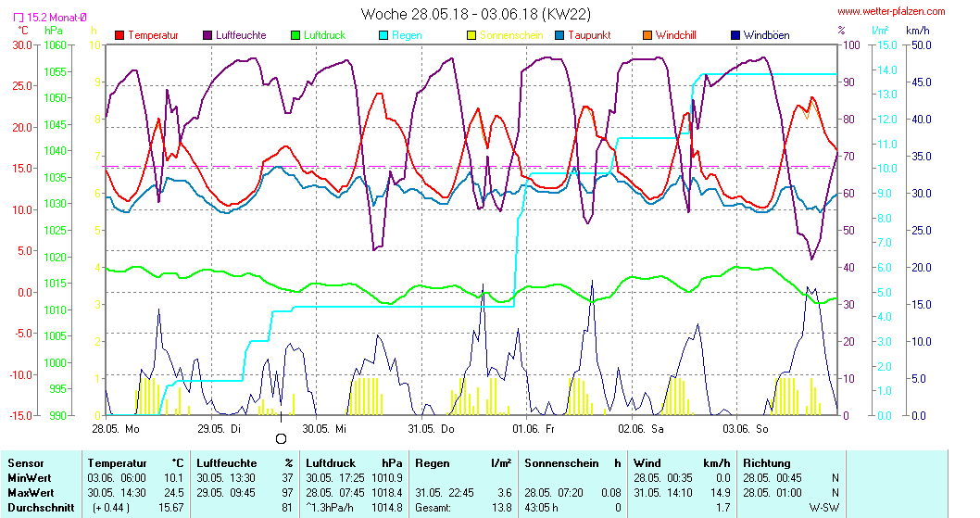Click the max pressure value 1018.4
This screenshot has width=980, height=518.
tap(387, 493)
